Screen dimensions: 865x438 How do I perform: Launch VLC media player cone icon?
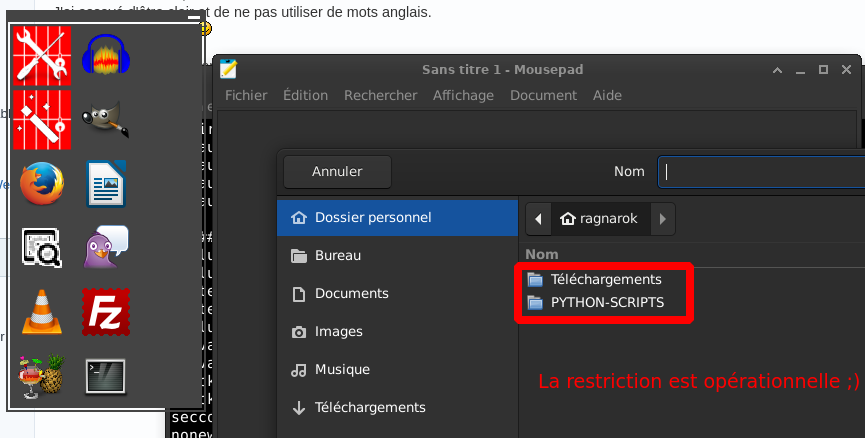coord(42,311)
